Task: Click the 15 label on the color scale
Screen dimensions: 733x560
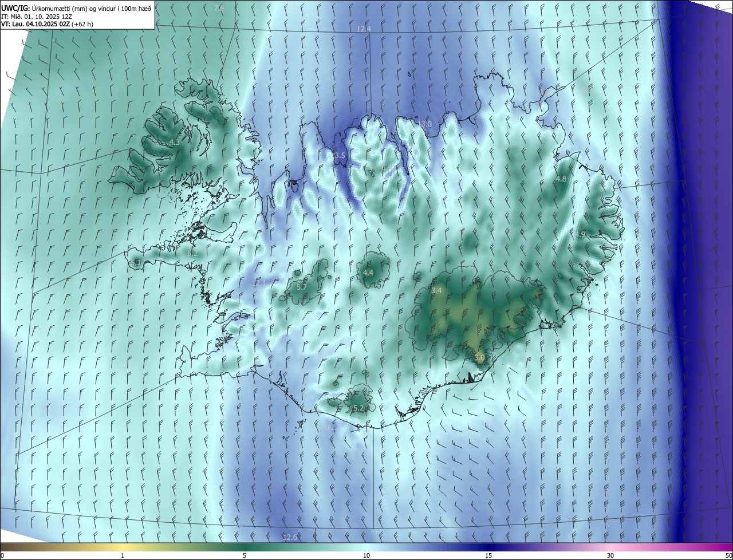Action: pyautogui.click(x=488, y=555)
